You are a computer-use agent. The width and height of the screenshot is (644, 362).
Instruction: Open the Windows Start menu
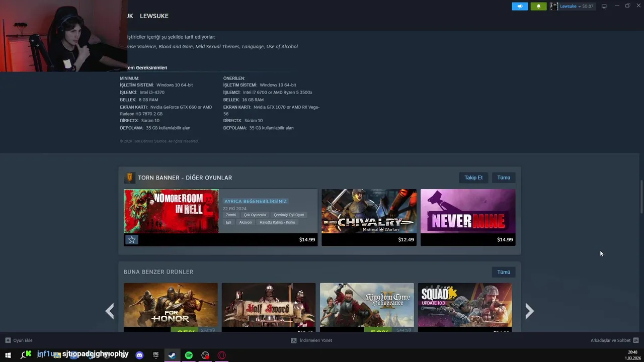click(8, 355)
